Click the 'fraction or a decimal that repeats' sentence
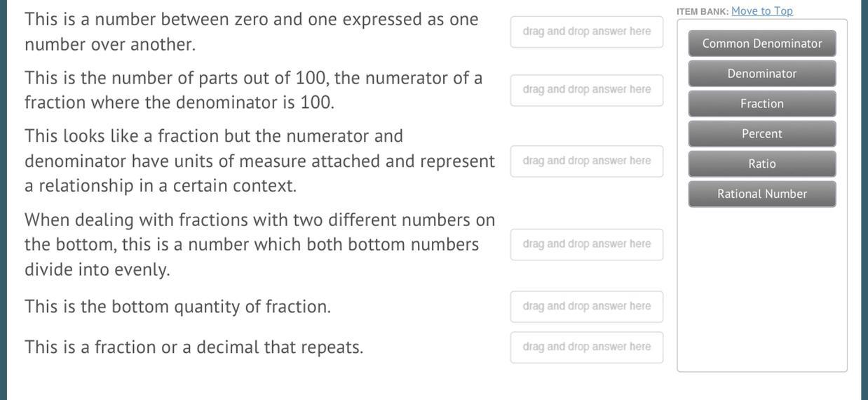Screen dimensions: 868x400 pos(194,347)
